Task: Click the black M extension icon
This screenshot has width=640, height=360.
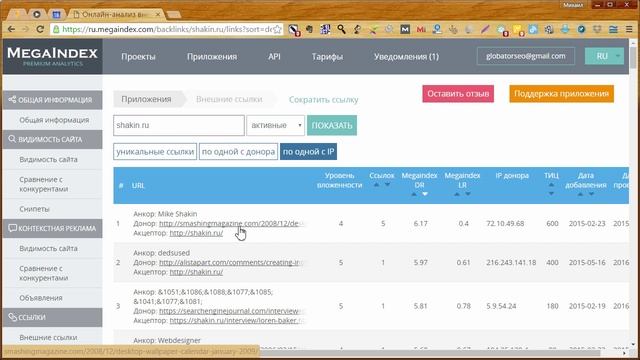Action: (405, 29)
